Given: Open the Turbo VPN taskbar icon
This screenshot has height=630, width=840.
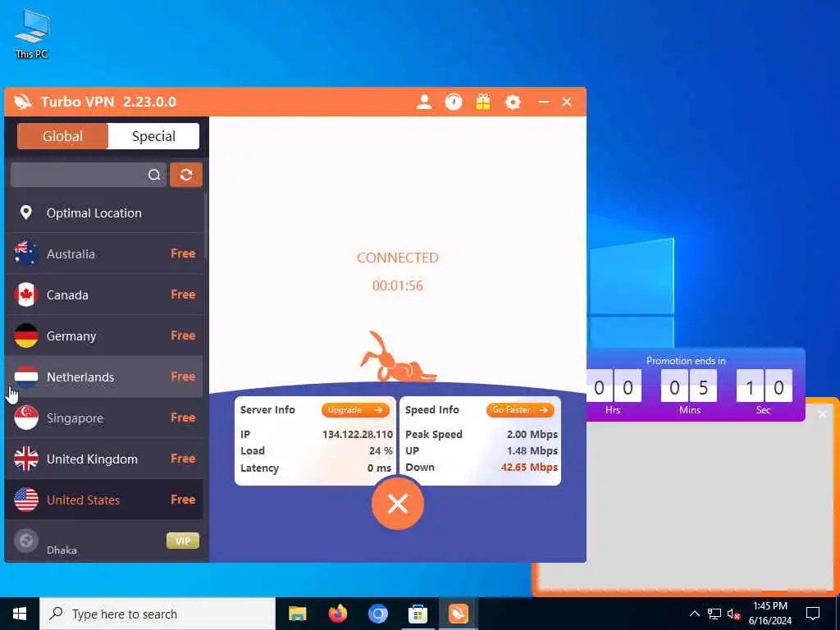Looking at the screenshot, I should click(x=458, y=614).
